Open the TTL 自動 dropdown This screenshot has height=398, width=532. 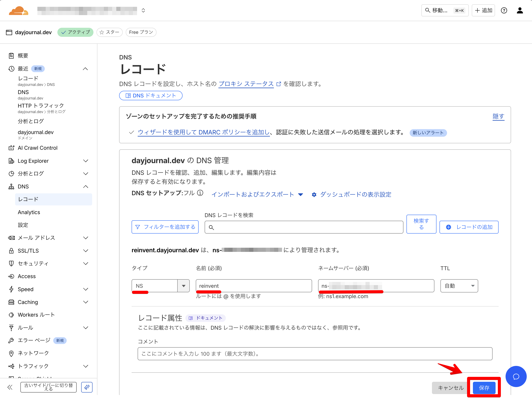click(459, 286)
